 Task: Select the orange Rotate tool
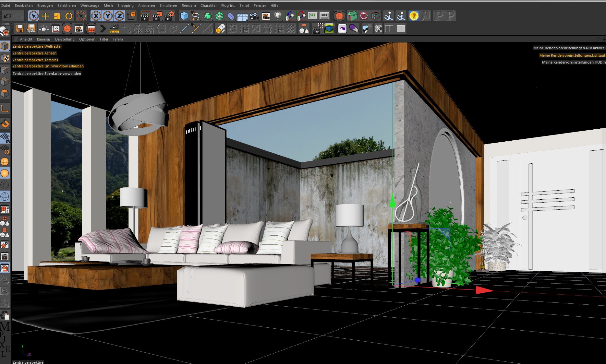click(69, 16)
